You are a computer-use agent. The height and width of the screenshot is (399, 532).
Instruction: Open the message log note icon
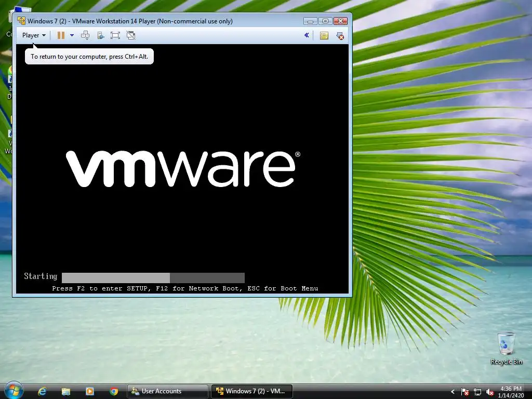pos(324,36)
